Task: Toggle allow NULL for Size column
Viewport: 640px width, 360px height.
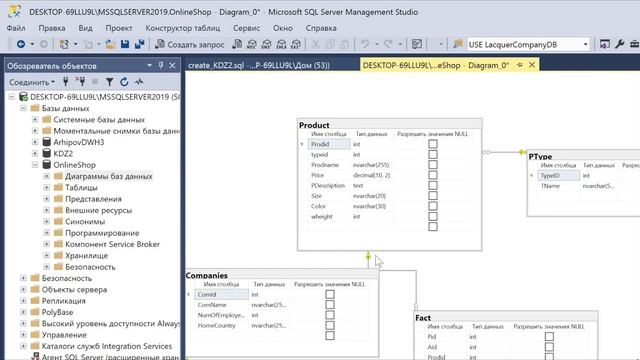Action: (x=433, y=196)
